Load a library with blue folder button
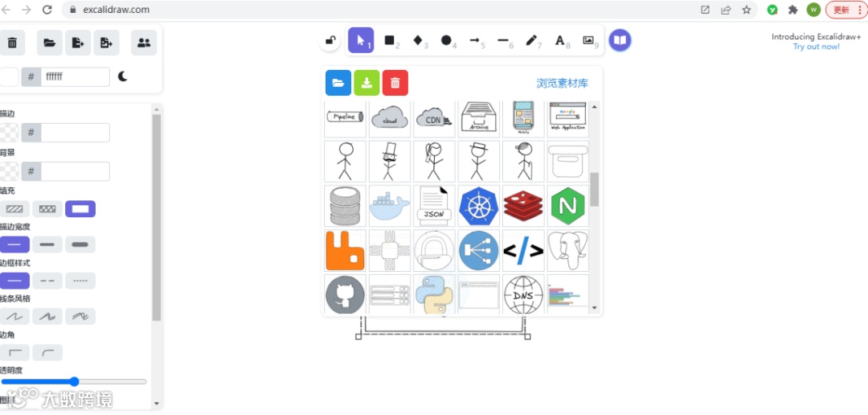Screen dimensions: 868x415 pyautogui.click(x=338, y=83)
